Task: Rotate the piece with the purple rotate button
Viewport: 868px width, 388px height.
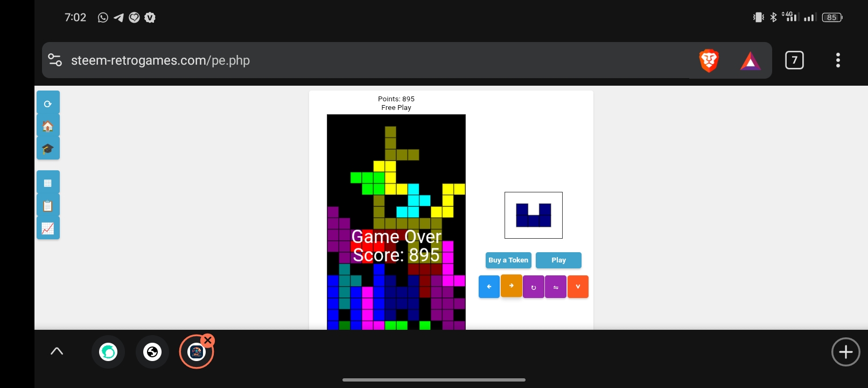Action: (533, 287)
